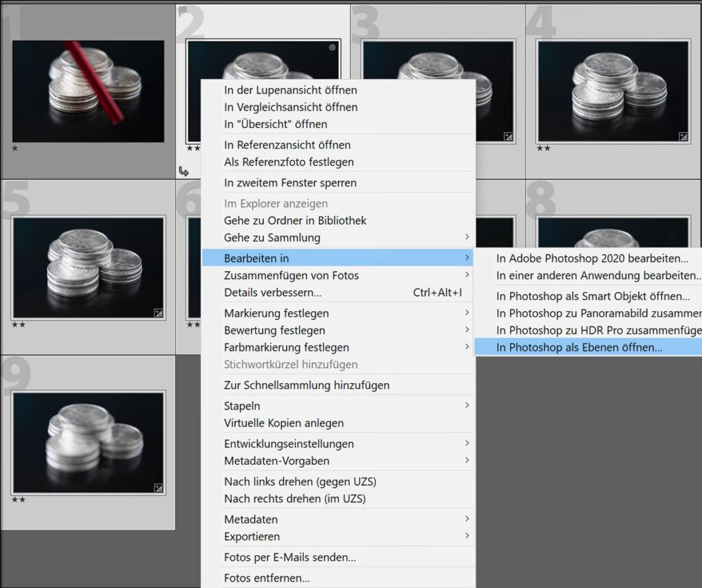
Task: Click the arrow icon below photo 2
Action: pos(184,171)
